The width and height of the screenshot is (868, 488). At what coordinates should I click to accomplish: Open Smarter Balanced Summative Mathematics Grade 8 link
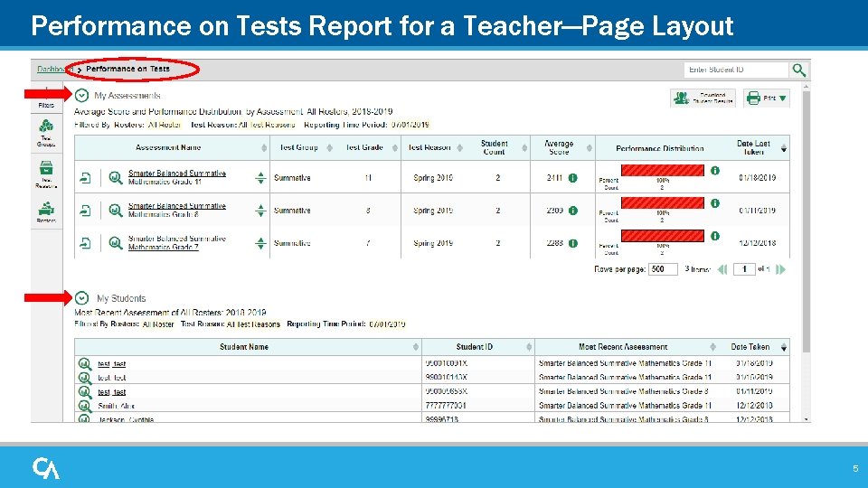(x=177, y=210)
